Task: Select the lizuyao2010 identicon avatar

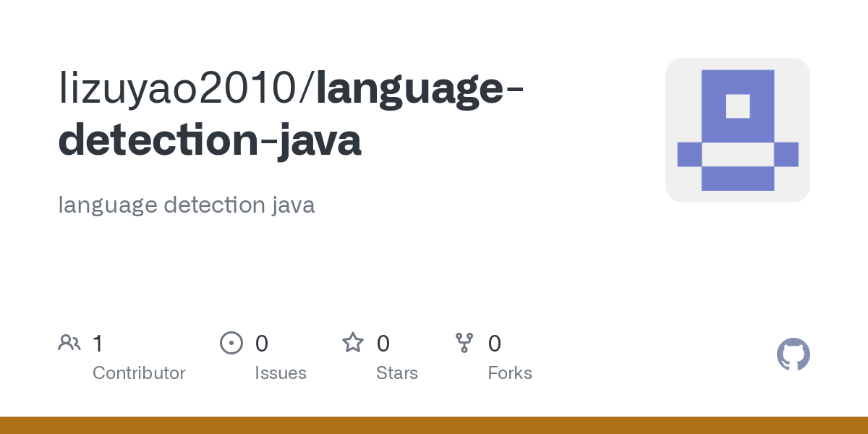Action: (x=738, y=130)
